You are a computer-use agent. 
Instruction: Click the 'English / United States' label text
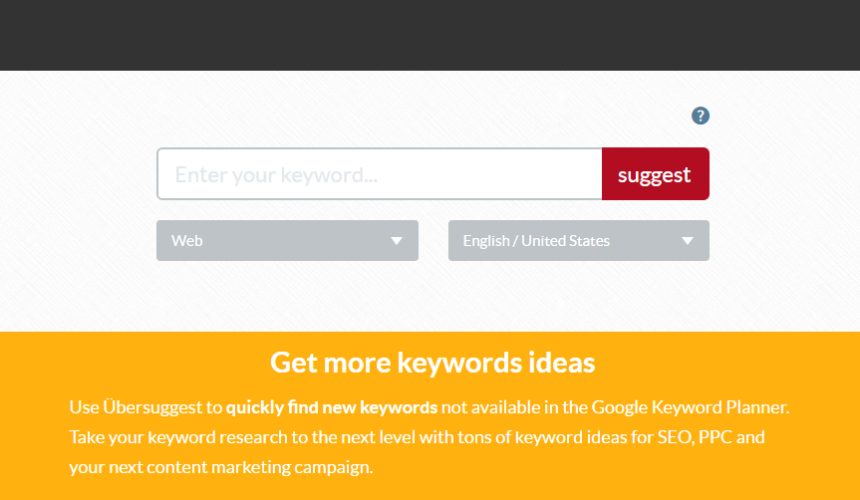(x=536, y=241)
